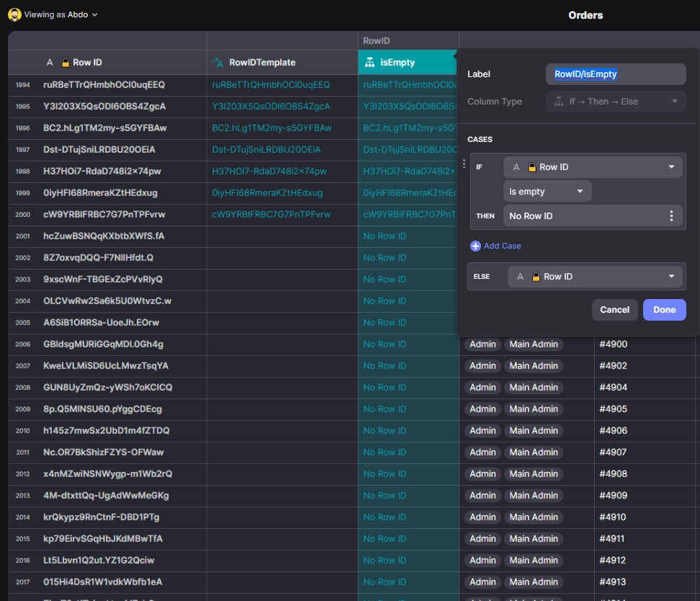Click the Label field containing RowID/isEmpty
Image resolution: width=700 pixels, height=601 pixels.
pyautogui.click(x=615, y=74)
